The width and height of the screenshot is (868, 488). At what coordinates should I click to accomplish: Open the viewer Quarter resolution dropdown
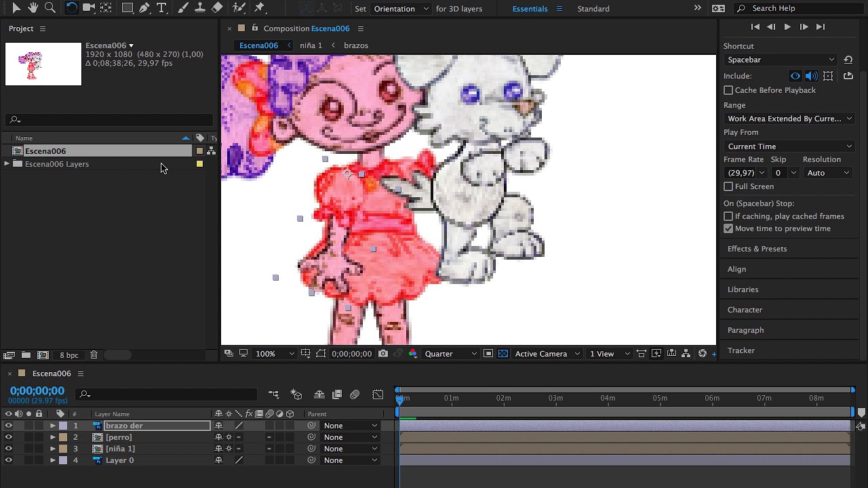pyautogui.click(x=449, y=354)
